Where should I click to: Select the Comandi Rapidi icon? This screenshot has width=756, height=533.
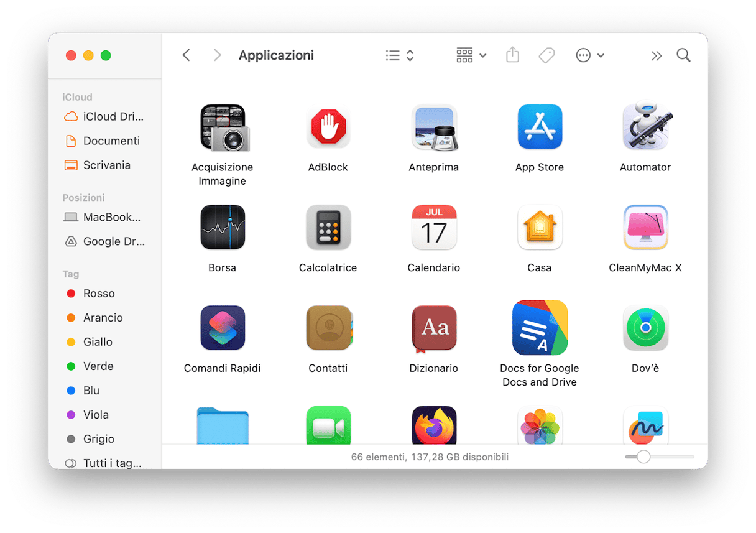click(x=223, y=328)
